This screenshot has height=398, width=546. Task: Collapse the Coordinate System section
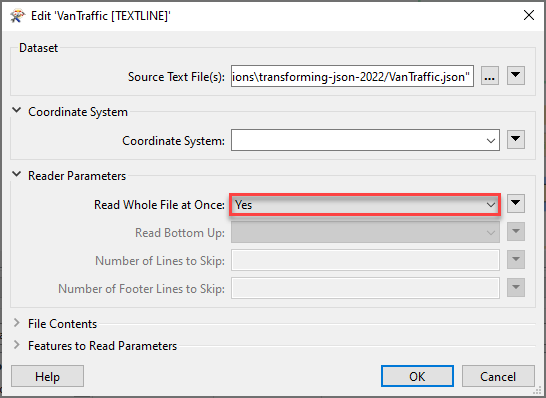16,110
